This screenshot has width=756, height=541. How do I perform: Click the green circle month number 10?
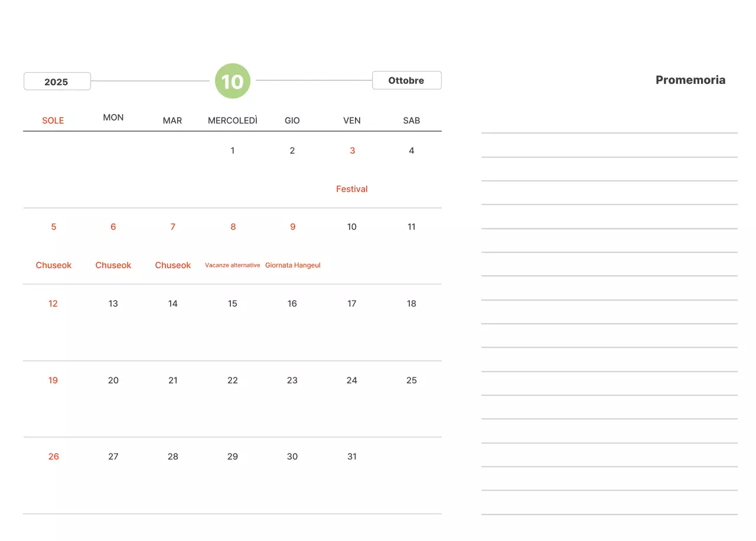(x=233, y=81)
